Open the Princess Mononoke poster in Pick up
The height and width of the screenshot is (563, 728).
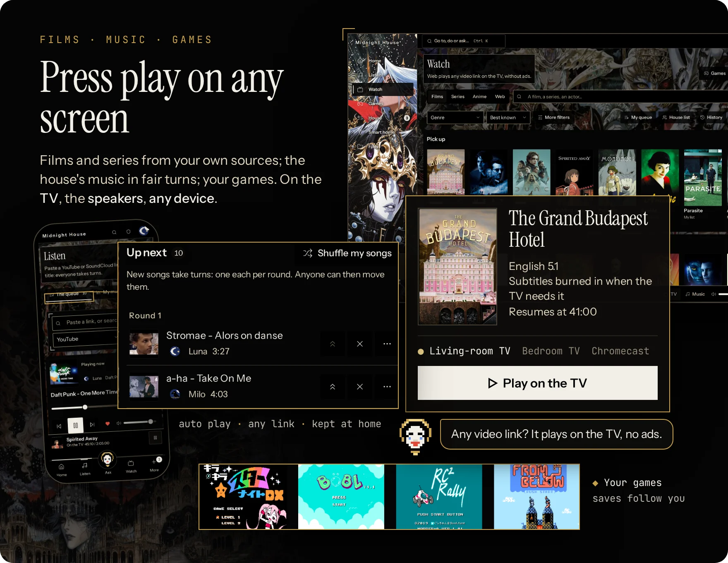[x=617, y=172]
